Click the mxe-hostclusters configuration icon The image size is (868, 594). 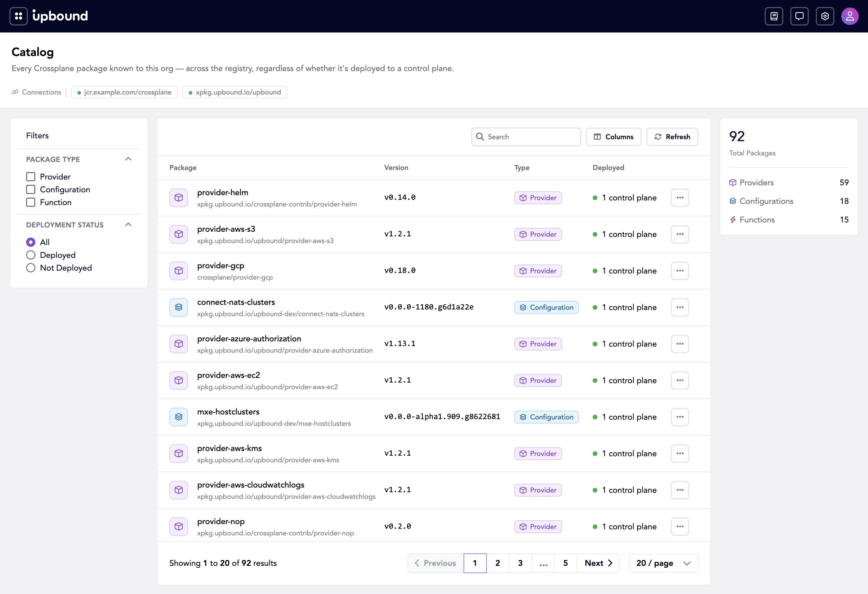point(178,417)
